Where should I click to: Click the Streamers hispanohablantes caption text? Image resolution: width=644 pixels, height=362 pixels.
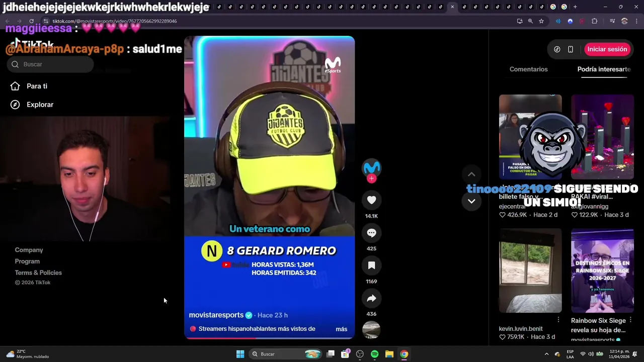coord(257,329)
